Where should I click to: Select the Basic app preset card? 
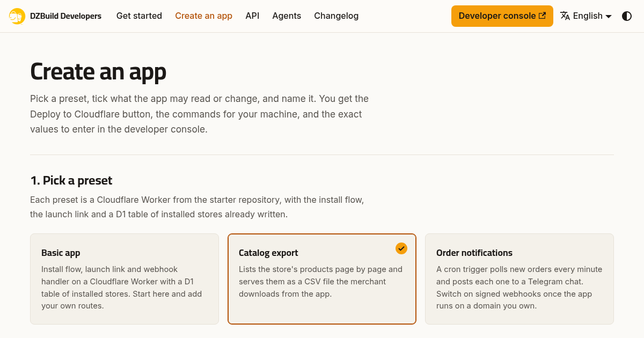(125, 279)
